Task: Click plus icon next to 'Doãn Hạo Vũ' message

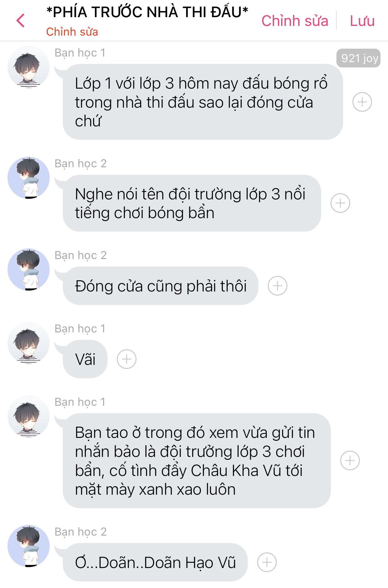Action: coord(267,562)
